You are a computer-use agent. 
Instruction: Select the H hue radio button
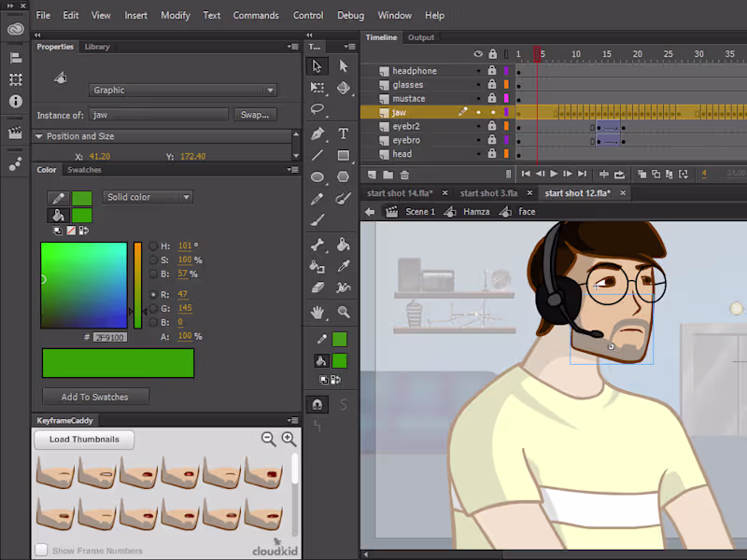tap(153, 246)
